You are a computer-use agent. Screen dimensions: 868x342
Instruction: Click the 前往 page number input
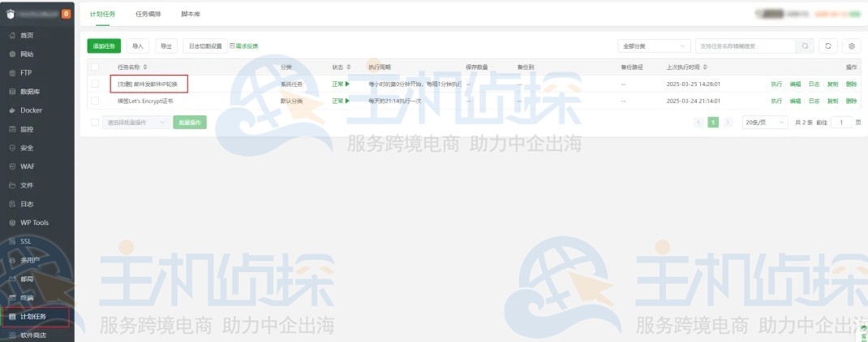[841, 123]
